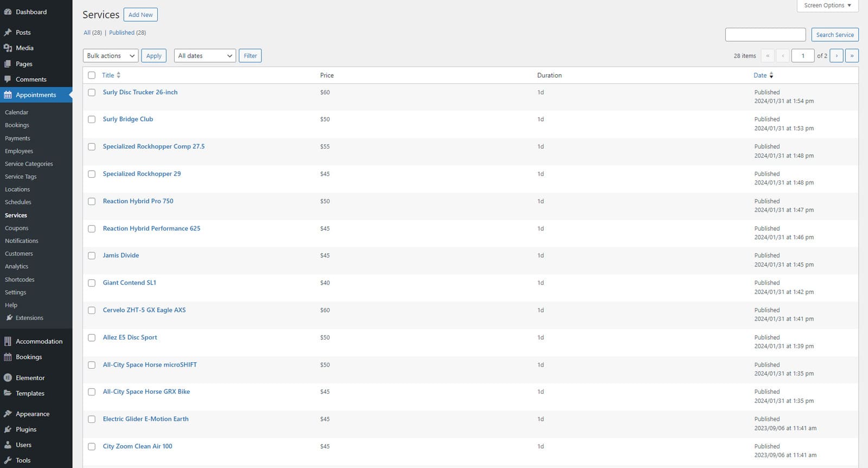Image resolution: width=868 pixels, height=468 pixels.
Task: Open the All dates dropdown
Action: tap(205, 56)
